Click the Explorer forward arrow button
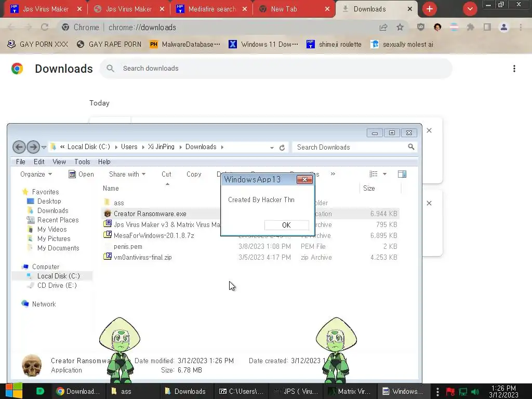 tap(33, 147)
